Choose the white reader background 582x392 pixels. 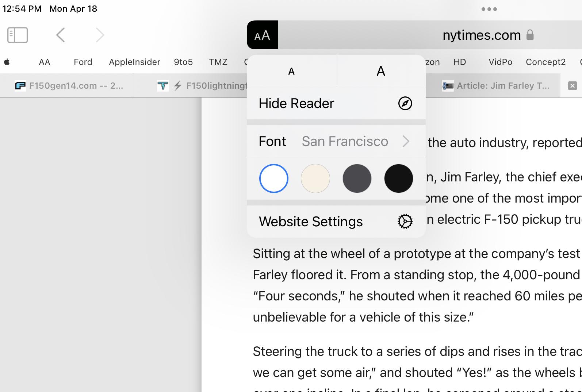click(274, 178)
